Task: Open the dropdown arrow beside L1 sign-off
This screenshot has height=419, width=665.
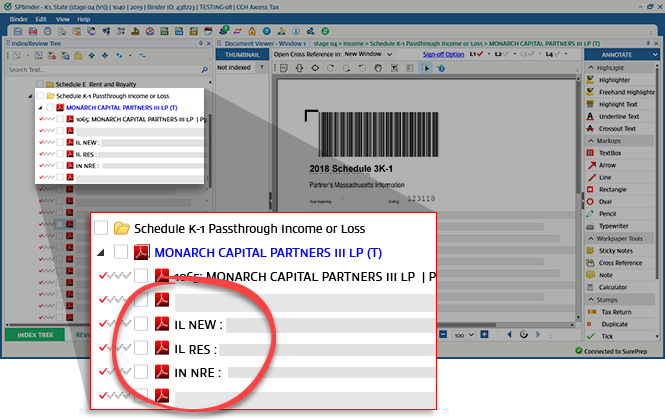Action: [x=489, y=54]
